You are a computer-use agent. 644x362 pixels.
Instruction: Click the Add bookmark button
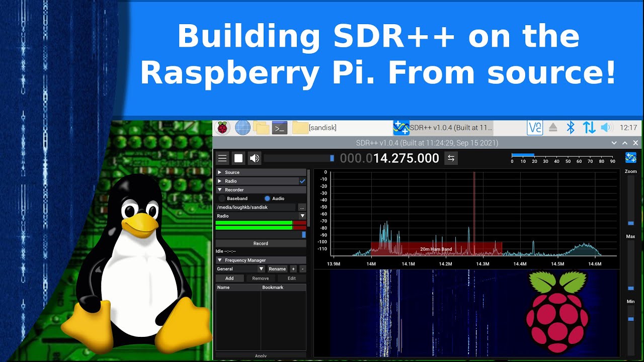tap(229, 278)
